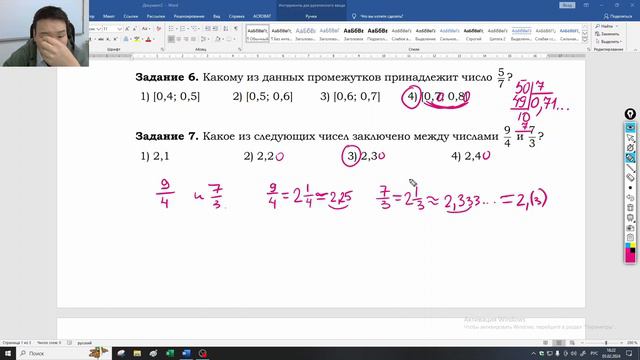Click the Заменить replace button
Viewport: 640px width, 360px height.
click(x=608, y=34)
